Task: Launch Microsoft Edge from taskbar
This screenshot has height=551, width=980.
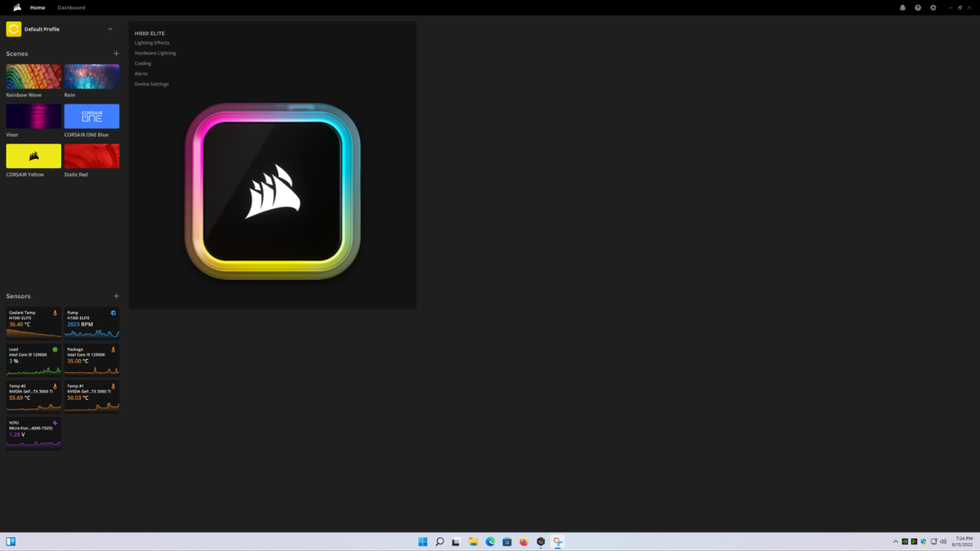Action: click(490, 542)
